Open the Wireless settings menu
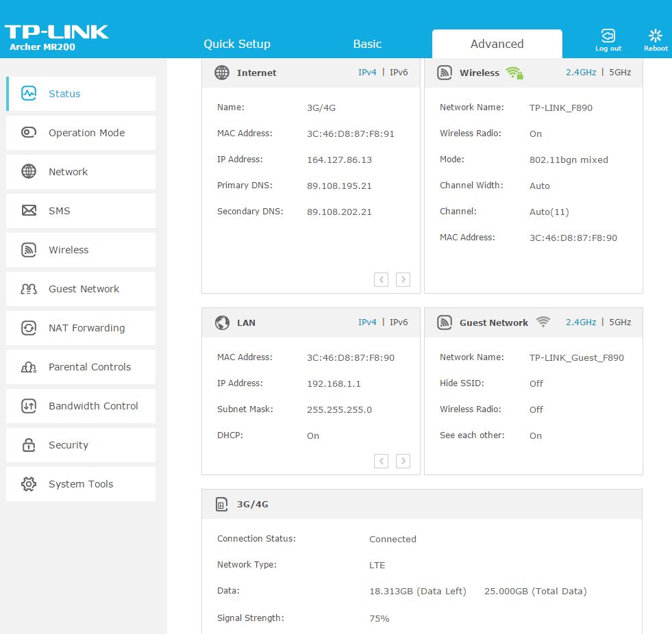672x634 pixels. pyautogui.click(x=81, y=250)
